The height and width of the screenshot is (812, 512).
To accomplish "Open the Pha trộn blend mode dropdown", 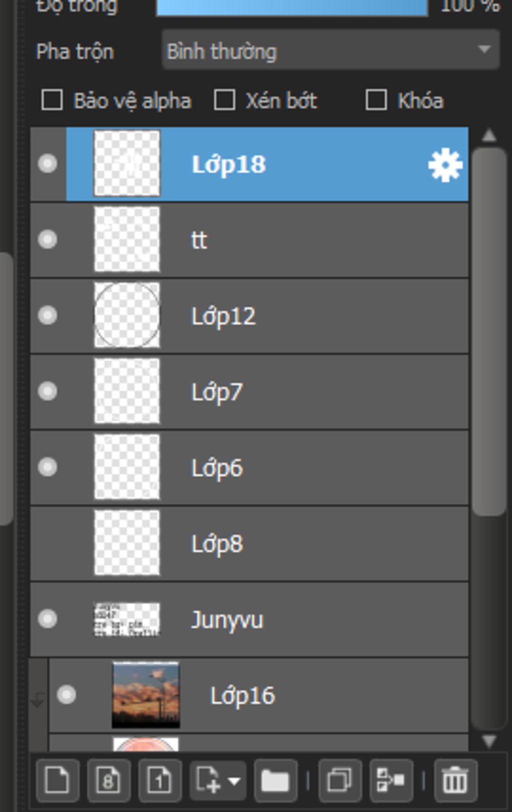I will pyautogui.click(x=330, y=50).
